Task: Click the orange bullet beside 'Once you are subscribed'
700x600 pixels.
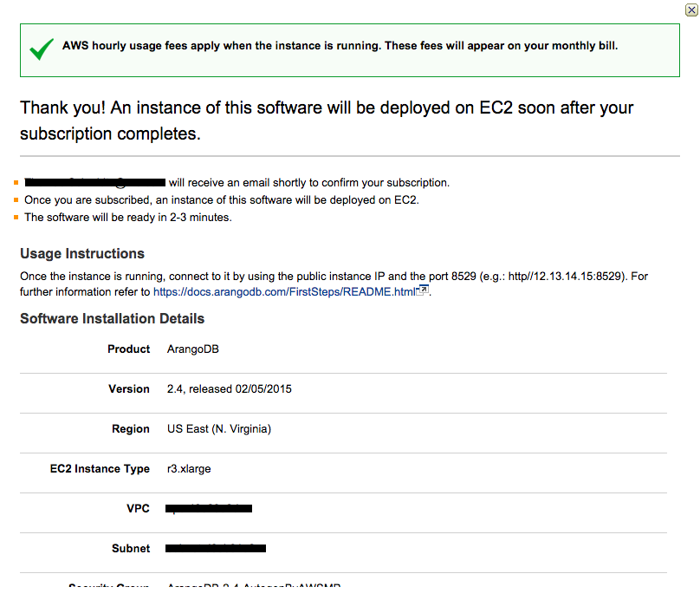Action: click(16, 200)
